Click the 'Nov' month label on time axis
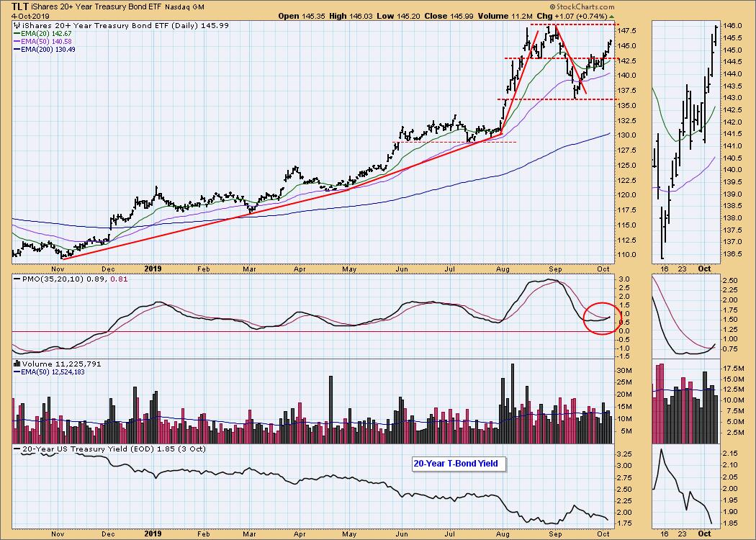This screenshot has height=540, width=756. [58, 269]
